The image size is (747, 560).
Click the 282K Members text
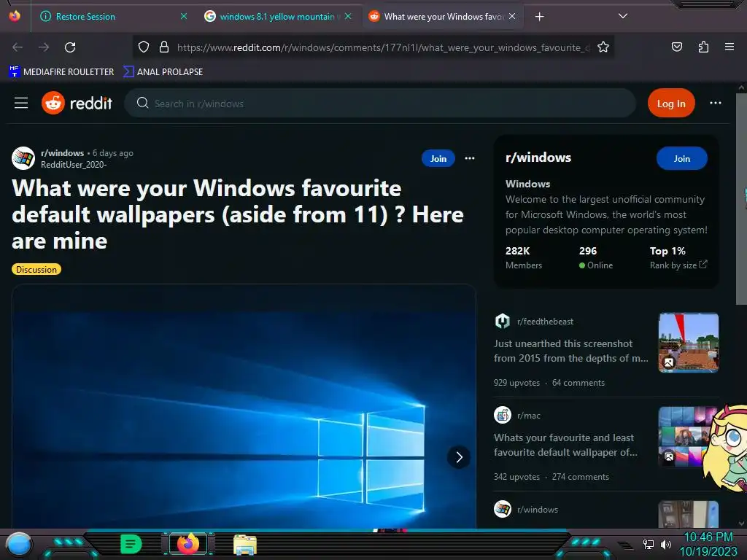pyautogui.click(x=524, y=257)
